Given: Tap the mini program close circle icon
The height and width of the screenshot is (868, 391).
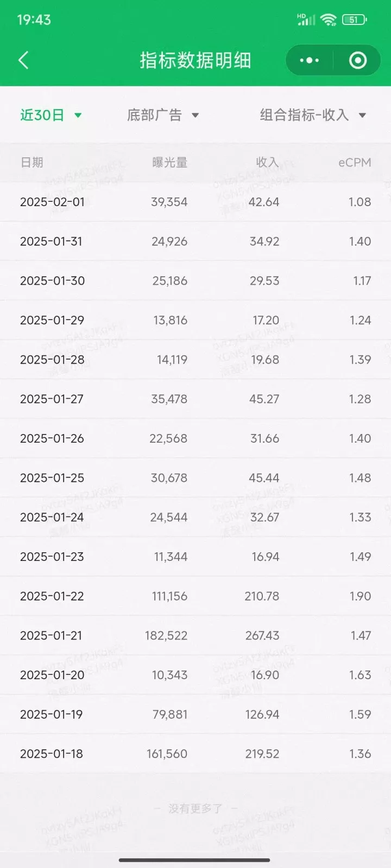Looking at the screenshot, I should 357,60.
